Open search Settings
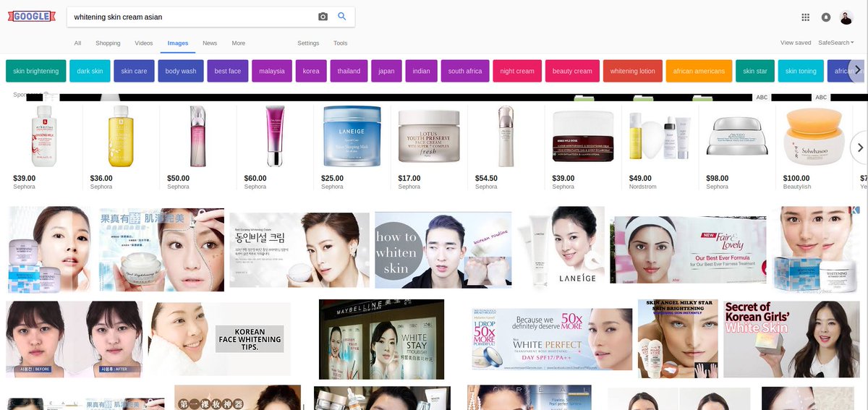This screenshot has width=868, height=410. pyautogui.click(x=308, y=43)
